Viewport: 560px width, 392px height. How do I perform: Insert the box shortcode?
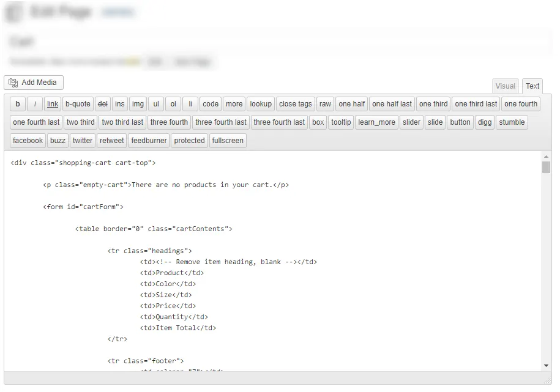point(318,122)
